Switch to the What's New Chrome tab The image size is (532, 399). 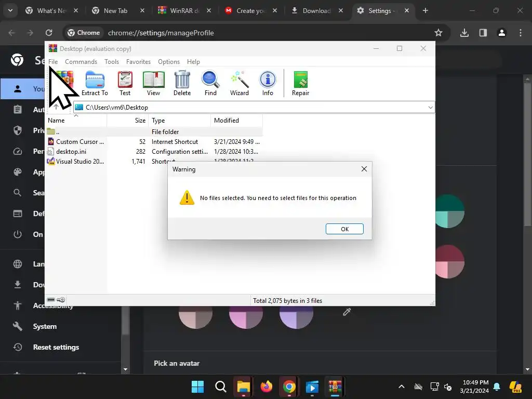coord(51,10)
